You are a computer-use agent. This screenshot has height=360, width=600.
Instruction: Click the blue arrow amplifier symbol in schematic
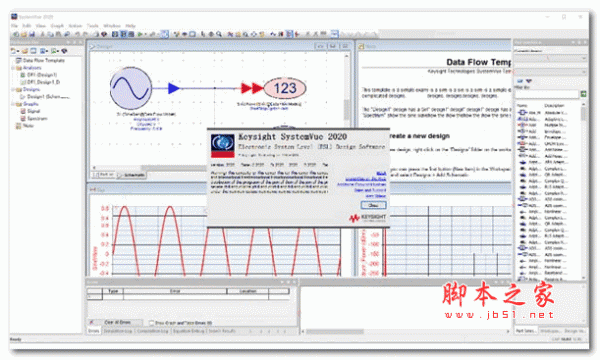click(174, 88)
